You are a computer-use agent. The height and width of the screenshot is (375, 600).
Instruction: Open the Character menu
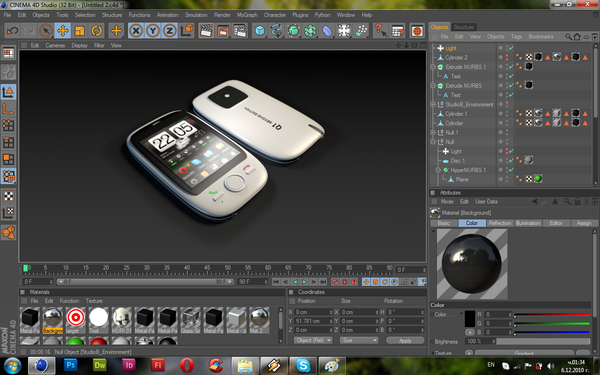275,15
